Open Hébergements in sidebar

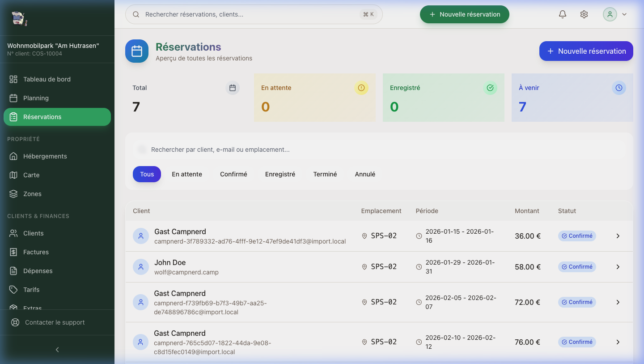coord(57,156)
